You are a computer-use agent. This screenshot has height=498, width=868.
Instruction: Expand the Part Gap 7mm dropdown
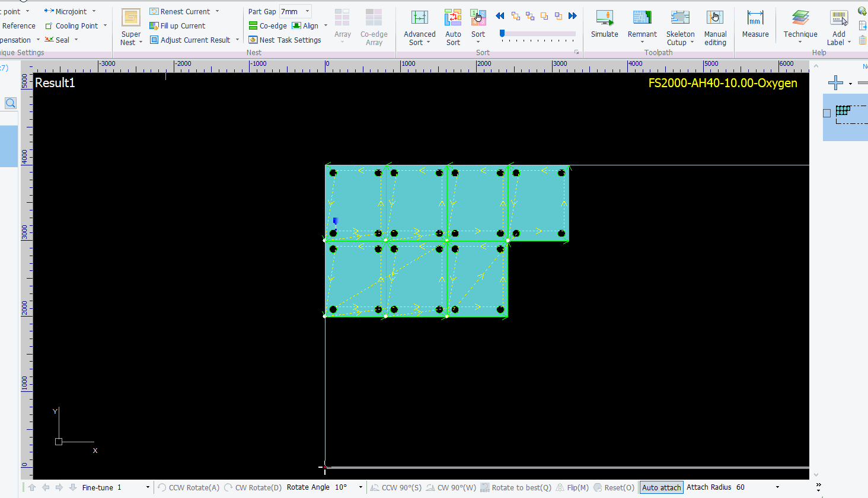pos(307,11)
